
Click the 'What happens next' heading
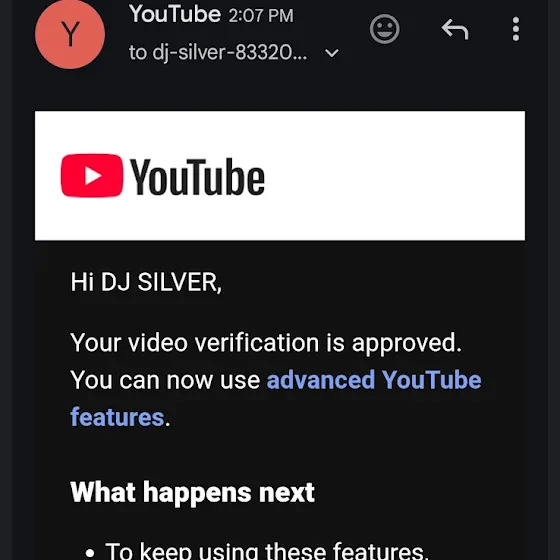point(192,492)
